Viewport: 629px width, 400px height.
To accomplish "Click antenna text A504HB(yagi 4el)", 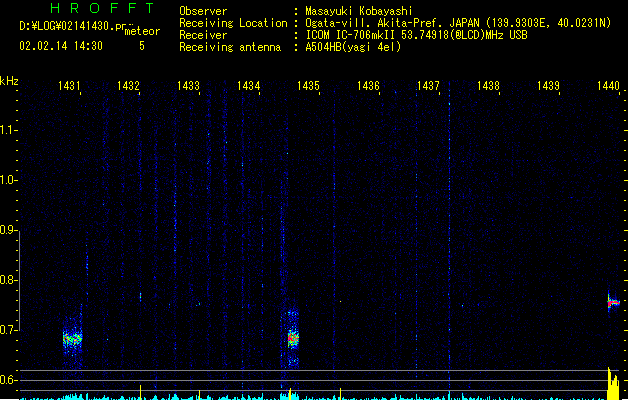I will click(x=353, y=47).
